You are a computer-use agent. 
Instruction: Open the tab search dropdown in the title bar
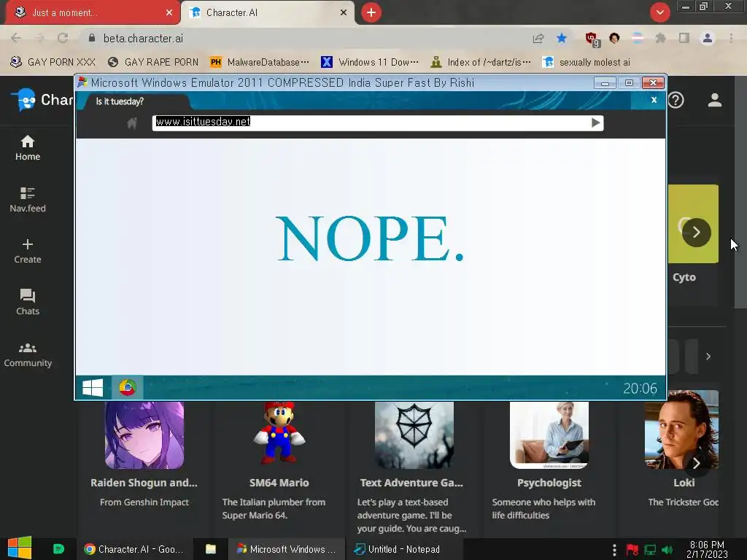click(659, 12)
